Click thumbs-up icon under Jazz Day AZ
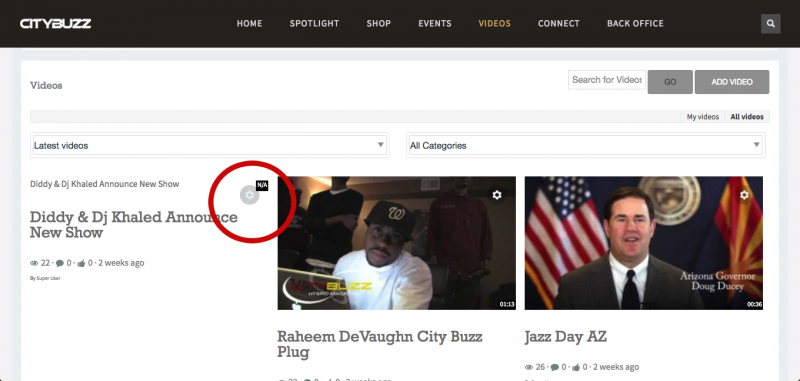 (x=576, y=367)
